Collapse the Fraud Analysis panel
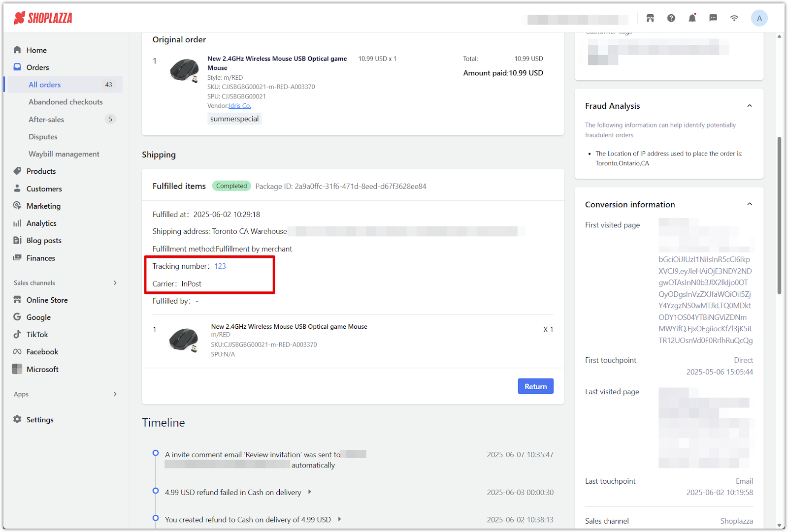The width and height of the screenshot is (788, 532). [x=750, y=106]
